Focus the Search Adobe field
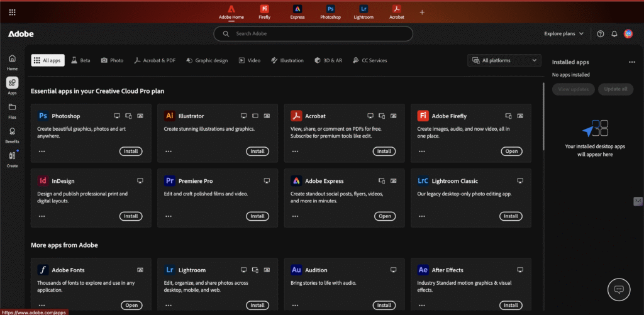The image size is (644, 315). tap(313, 34)
